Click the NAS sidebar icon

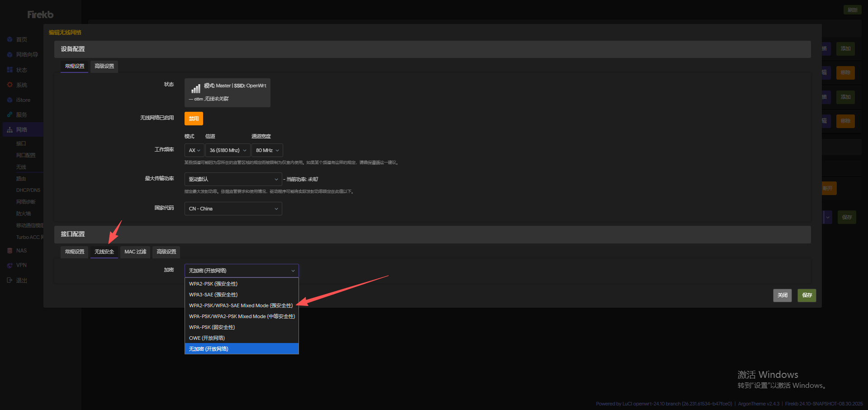click(x=9, y=251)
